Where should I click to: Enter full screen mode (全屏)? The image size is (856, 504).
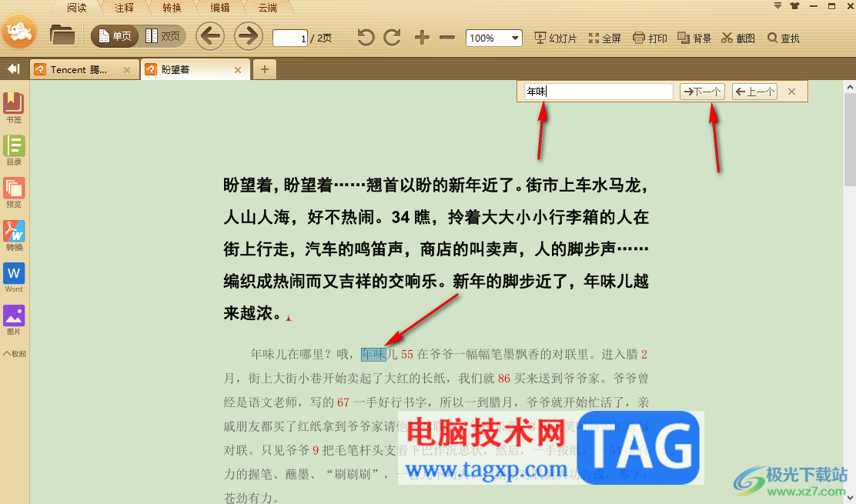point(605,38)
